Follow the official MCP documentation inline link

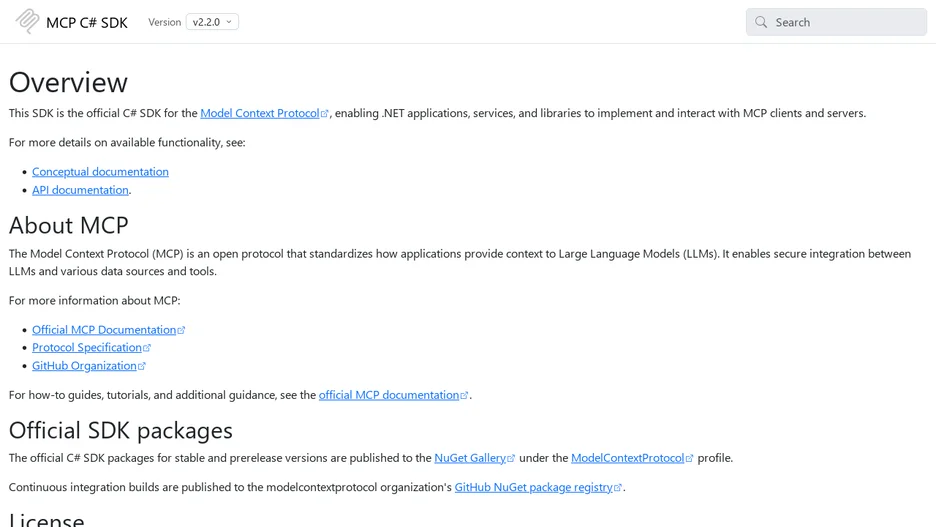389,395
